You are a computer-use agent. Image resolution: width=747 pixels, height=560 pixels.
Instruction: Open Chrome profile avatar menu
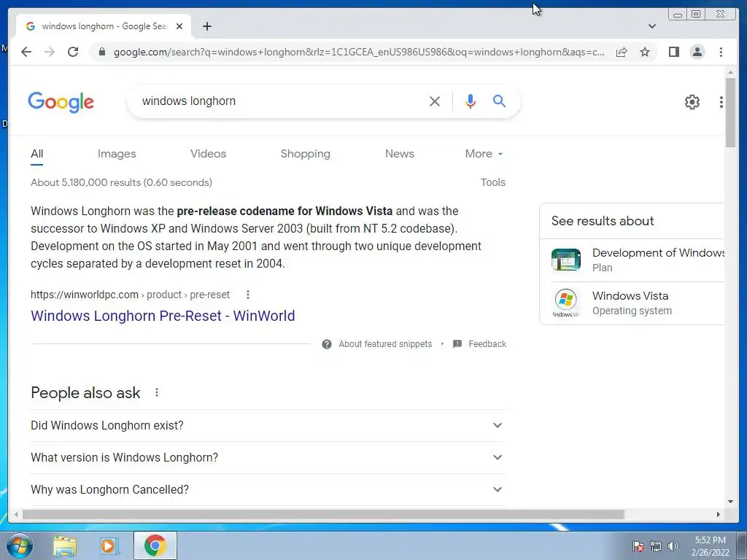697,52
